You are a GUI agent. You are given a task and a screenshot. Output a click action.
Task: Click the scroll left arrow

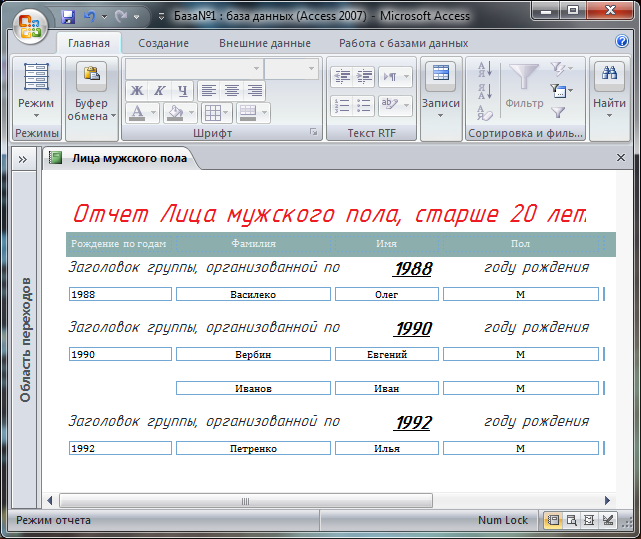(x=50, y=501)
